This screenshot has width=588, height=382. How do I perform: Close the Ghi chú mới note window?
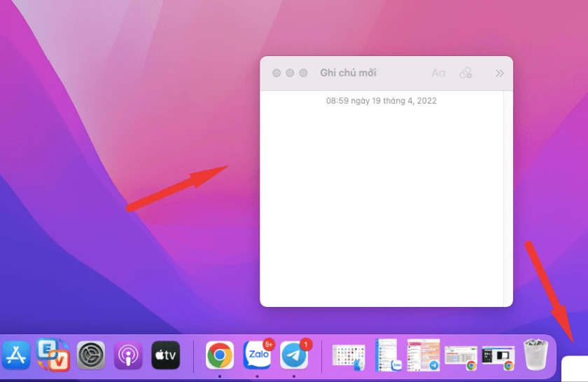276,73
